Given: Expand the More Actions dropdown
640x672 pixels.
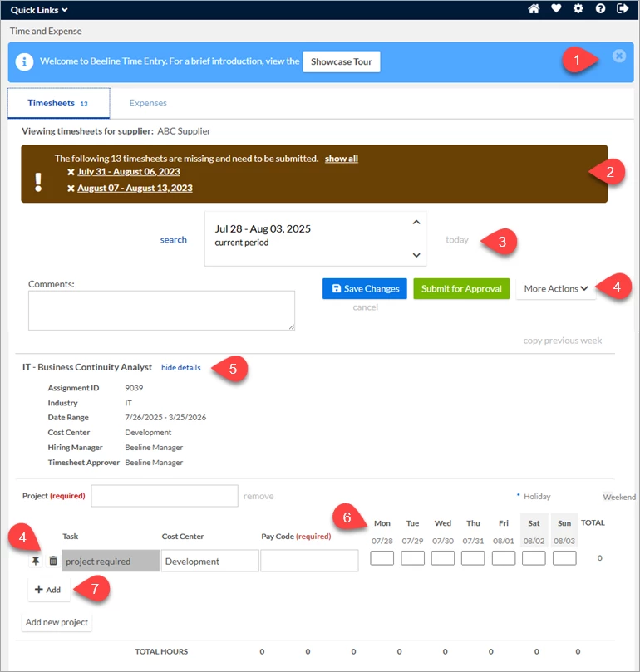Looking at the screenshot, I should [x=556, y=288].
